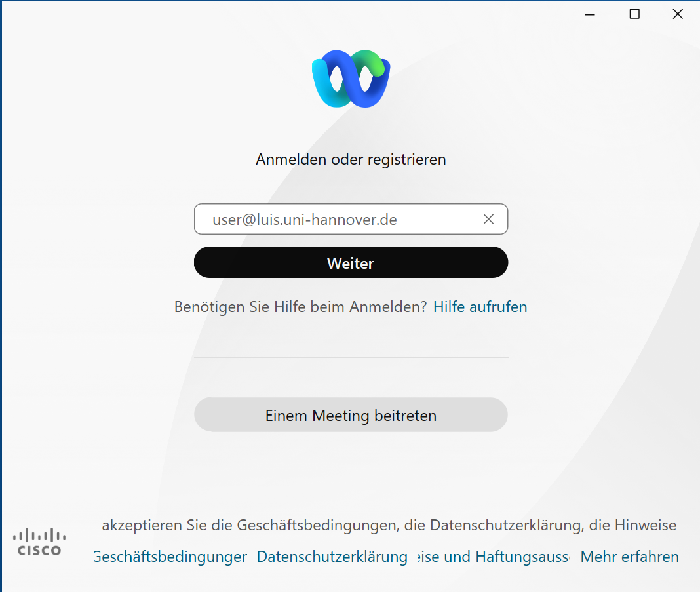Click the Cisco logo
The image size is (700, 592).
39,542
